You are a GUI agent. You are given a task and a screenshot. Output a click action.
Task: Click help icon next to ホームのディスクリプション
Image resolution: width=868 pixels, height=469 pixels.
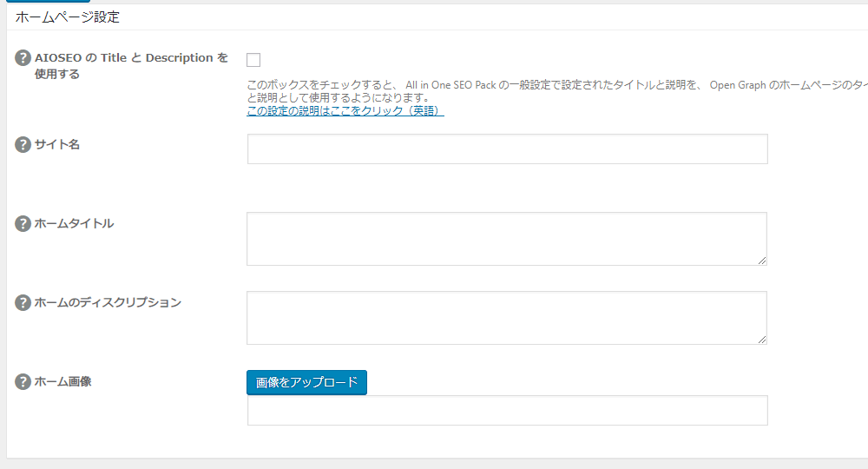click(x=23, y=302)
